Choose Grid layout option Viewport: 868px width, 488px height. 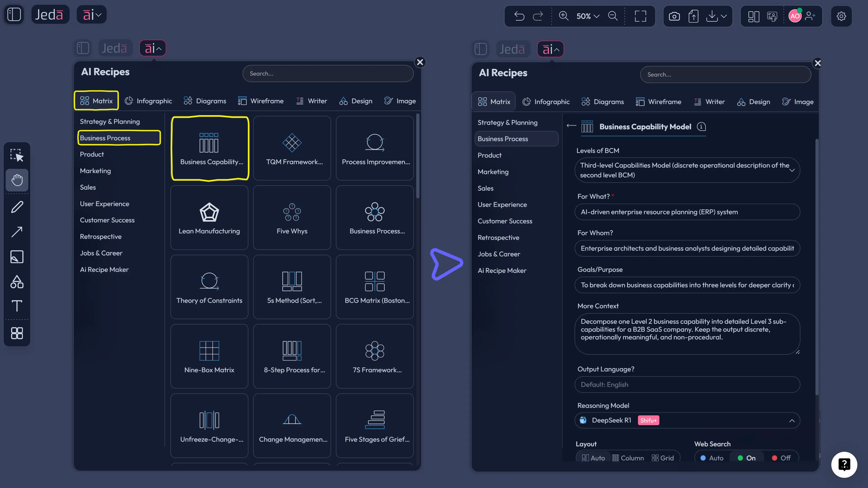[662, 458]
